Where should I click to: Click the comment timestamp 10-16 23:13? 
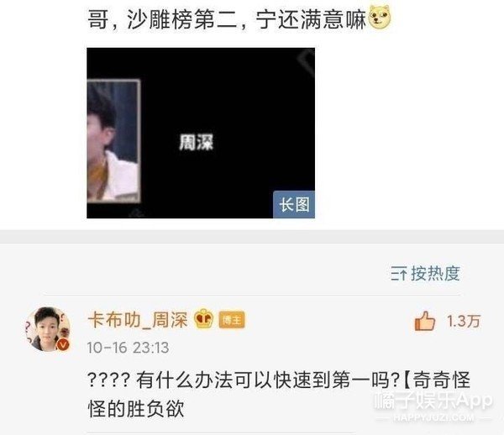point(128,348)
